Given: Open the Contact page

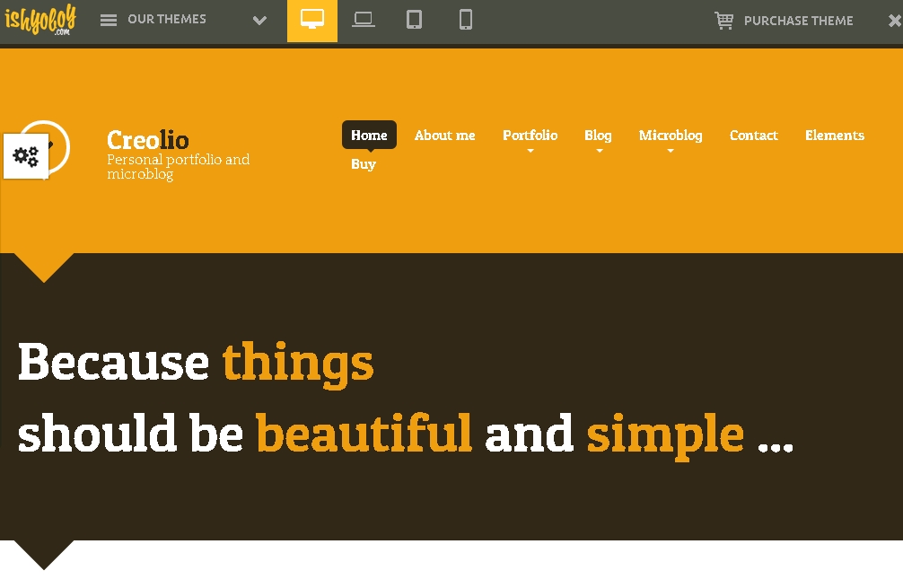Looking at the screenshot, I should (x=753, y=136).
